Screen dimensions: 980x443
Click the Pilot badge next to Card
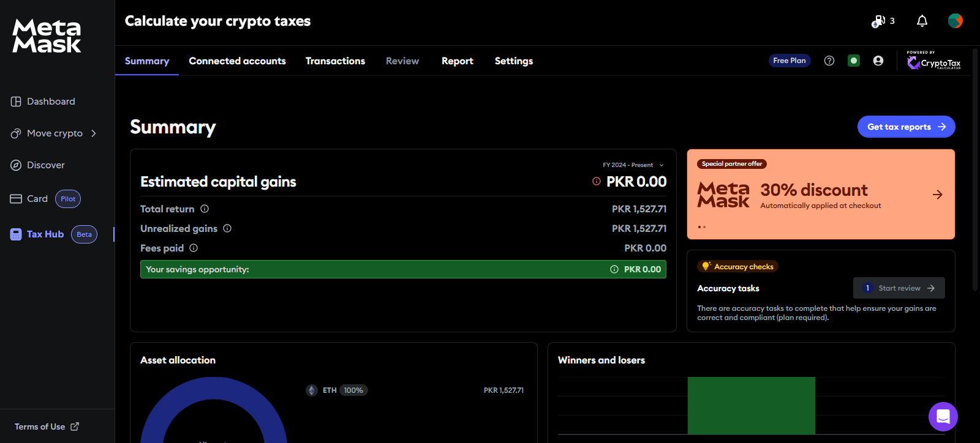(68, 199)
